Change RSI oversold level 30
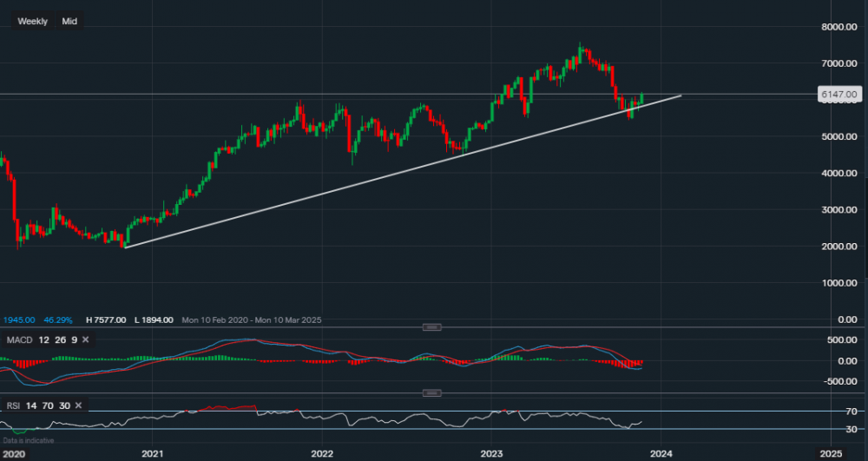 (62, 405)
